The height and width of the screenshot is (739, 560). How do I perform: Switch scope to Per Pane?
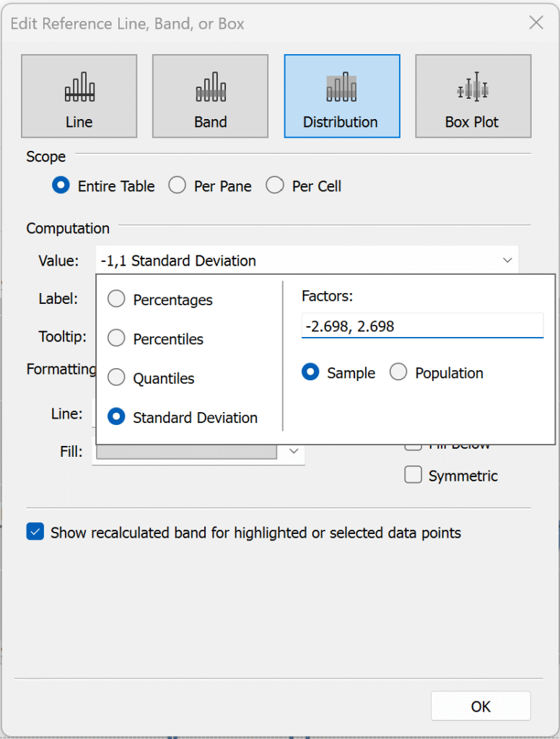178,185
